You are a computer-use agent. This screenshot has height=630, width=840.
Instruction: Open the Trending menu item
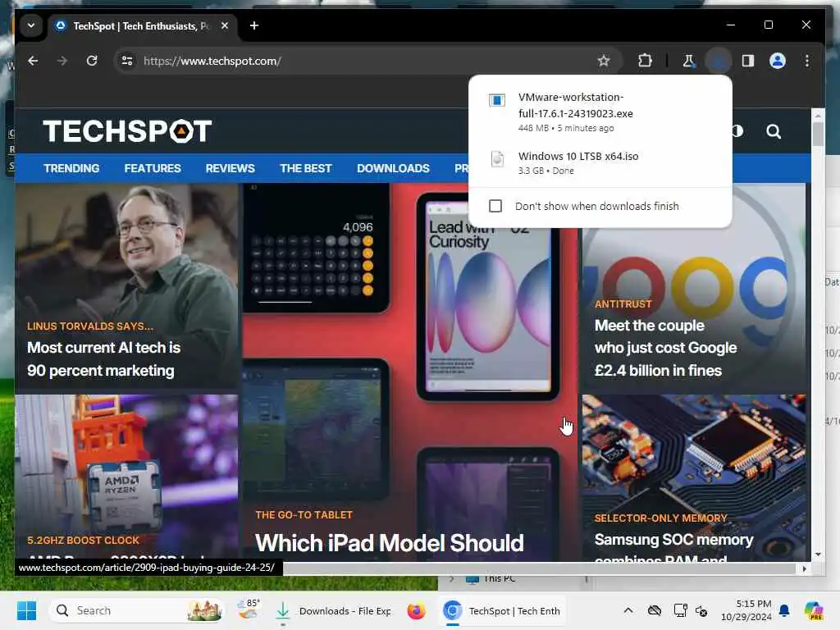click(x=71, y=168)
